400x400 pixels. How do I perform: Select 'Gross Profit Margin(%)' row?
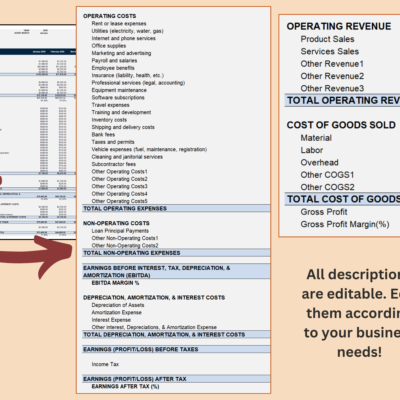(x=345, y=224)
